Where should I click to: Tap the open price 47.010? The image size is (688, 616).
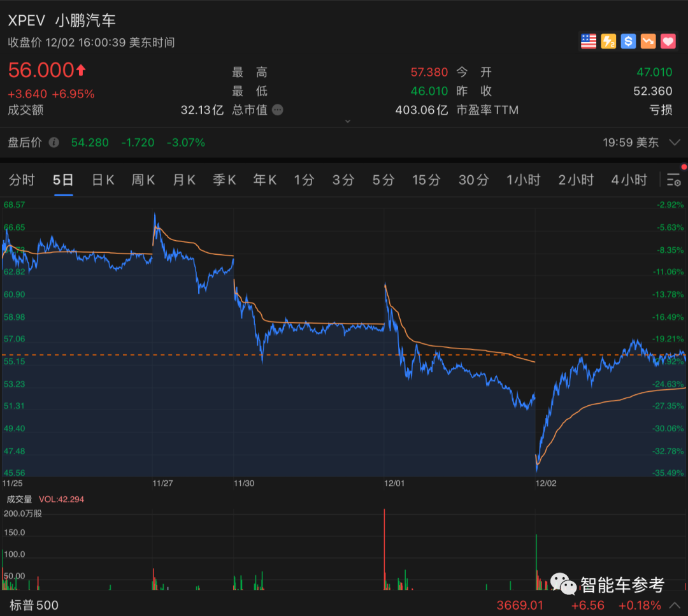click(654, 72)
